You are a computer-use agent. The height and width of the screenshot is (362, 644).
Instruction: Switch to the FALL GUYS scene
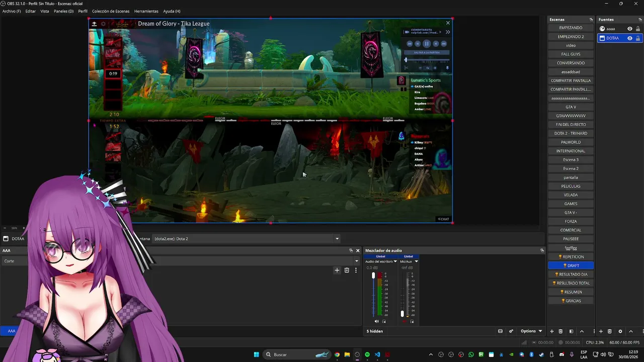point(571,54)
